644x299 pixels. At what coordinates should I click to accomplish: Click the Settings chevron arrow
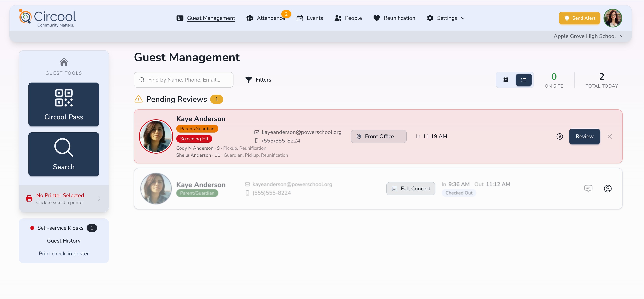point(462,18)
